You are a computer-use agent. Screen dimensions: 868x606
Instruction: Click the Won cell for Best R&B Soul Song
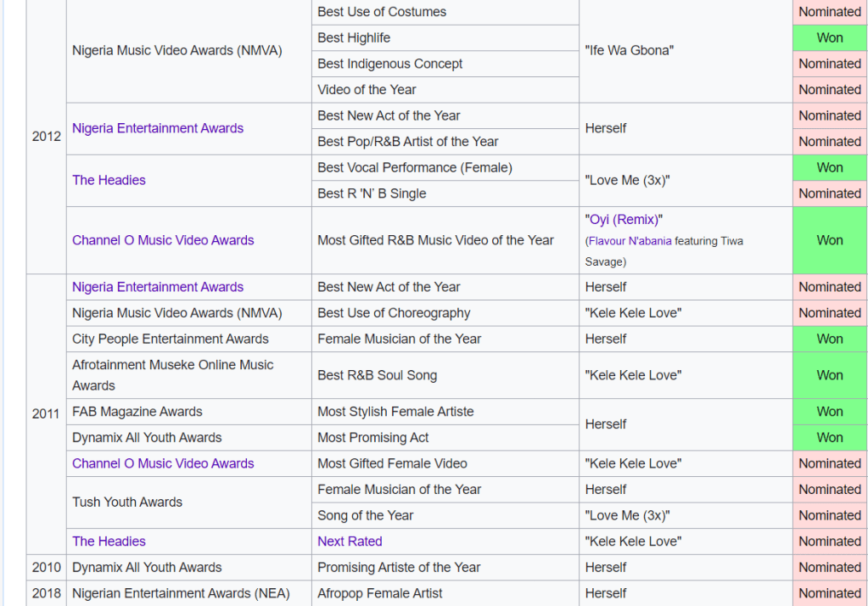point(829,375)
